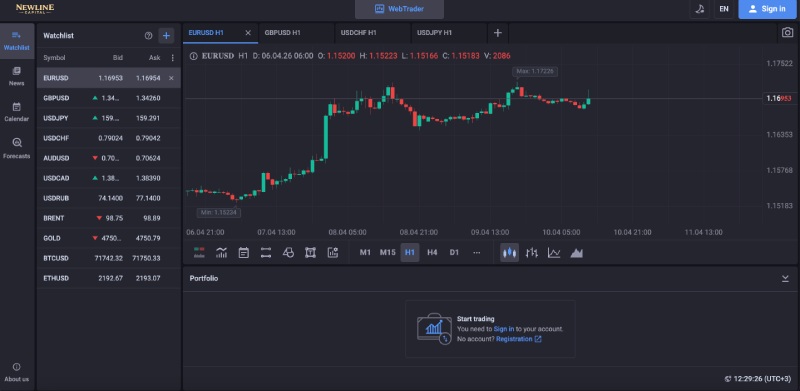Select USDCHF in the watchlist
Image resolution: width=800 pixels, height=391 pixels.
tap(109, 138)
